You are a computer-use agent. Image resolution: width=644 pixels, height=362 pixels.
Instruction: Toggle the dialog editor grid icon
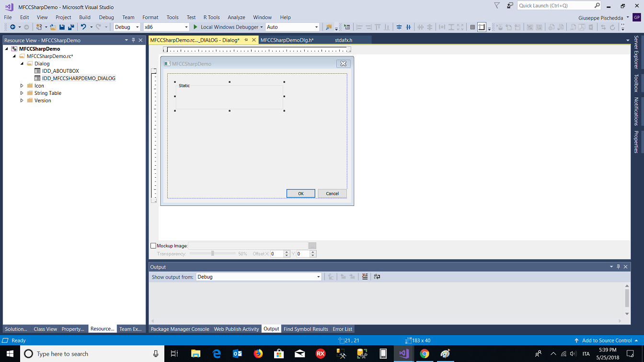click(472, 27)
